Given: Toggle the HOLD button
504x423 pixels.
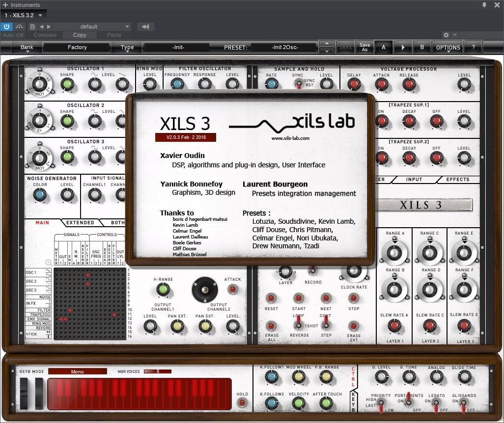Looking at the screenshot, I should pyautogui.click(x=242, y=402).
